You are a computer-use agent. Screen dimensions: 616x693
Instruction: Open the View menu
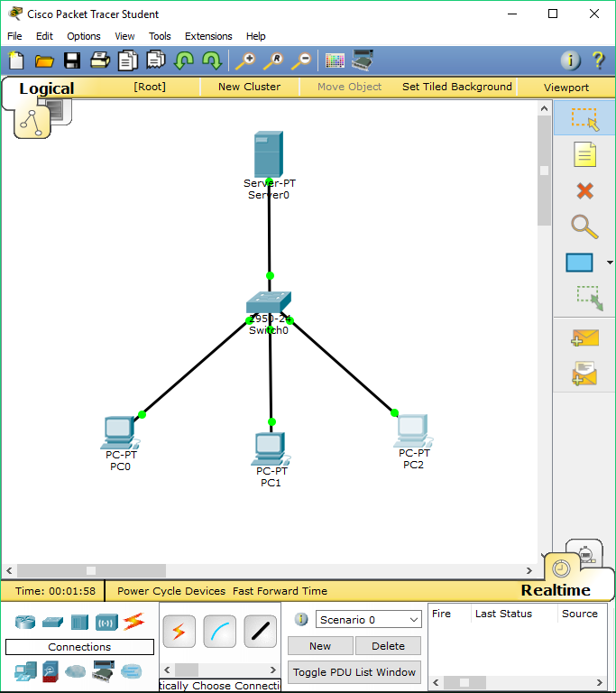coord(124,36)
